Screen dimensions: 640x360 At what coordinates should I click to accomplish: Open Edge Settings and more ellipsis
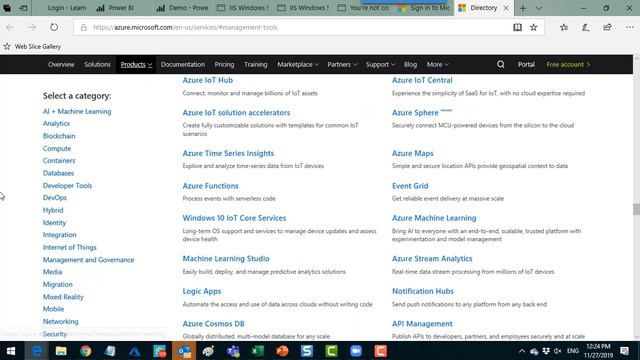[x=629, y=27]
